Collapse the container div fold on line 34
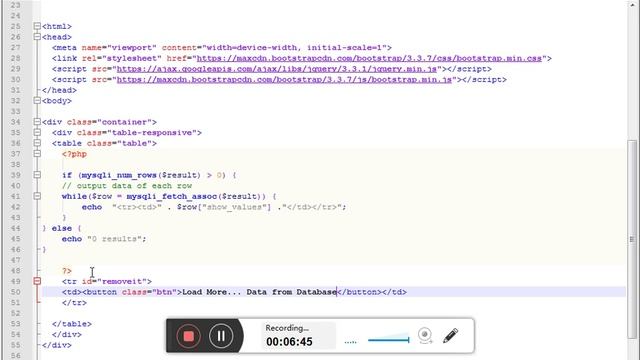Image resolution: width=640 pixels, height=360 pixels. (37, 122)
